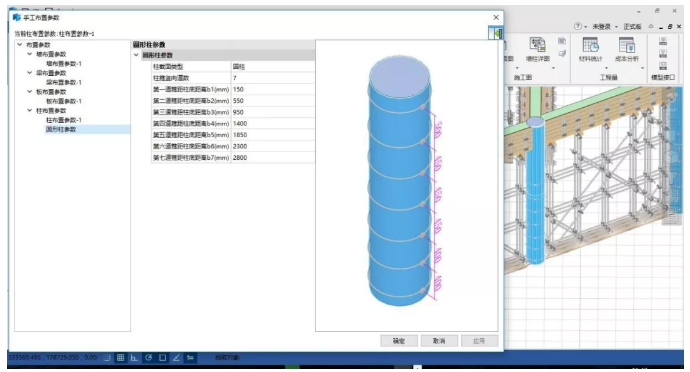
Task: Click the grid display status bar icon
Action: [x=120, y=357]
